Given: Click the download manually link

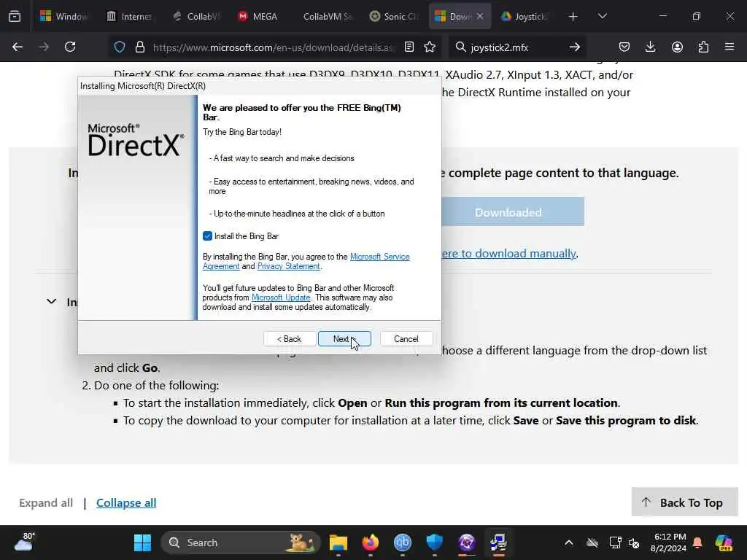Looking at the screenshot, I should pyautogui.click(x=508, y=253).
